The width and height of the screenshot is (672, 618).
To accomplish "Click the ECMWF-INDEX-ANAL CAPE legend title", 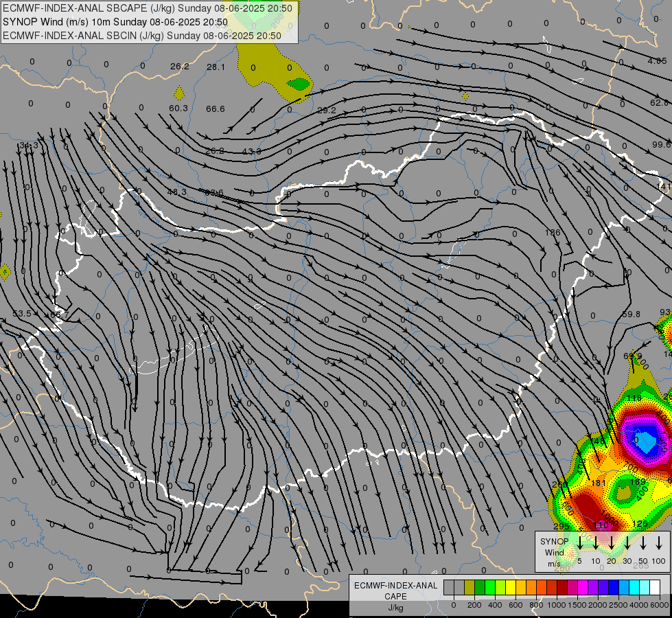I will click(395, 591).
